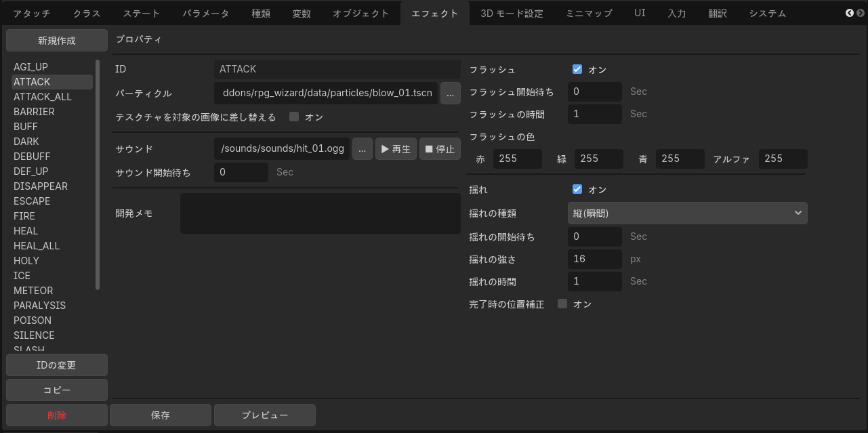Click the 保存 button
The width and height of the screenshot is (868, 433).
pos(161,415)
